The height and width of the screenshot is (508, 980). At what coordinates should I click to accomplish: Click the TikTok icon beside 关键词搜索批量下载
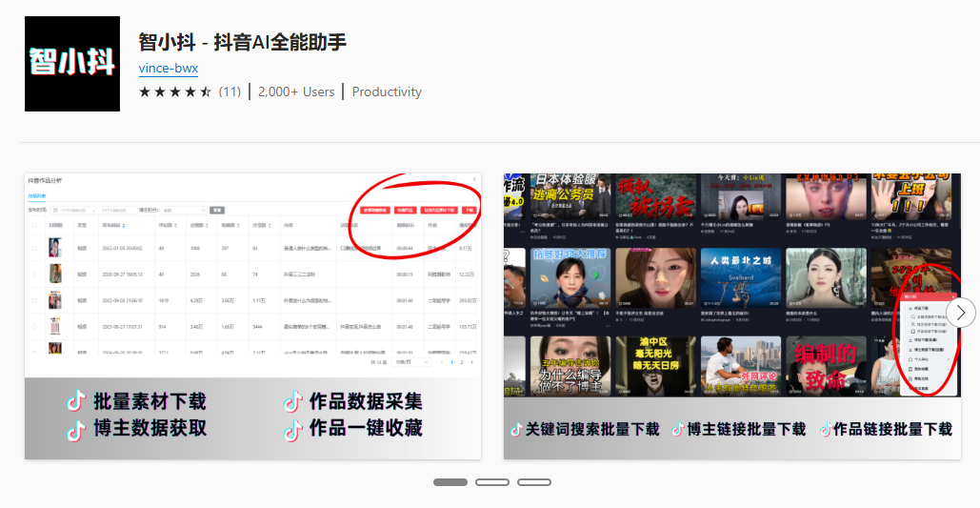point(516,430)
